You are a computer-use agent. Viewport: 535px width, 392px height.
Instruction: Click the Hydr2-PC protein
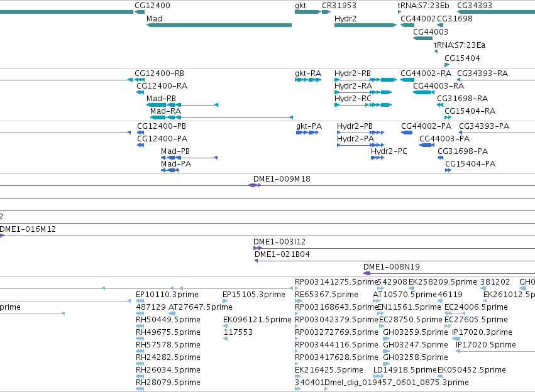click(378, 158)
